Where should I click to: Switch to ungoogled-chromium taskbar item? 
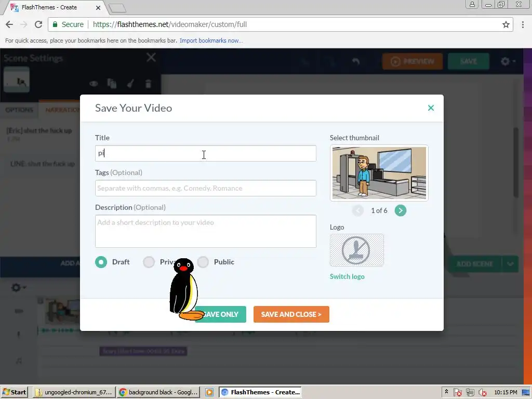point(74,392)
